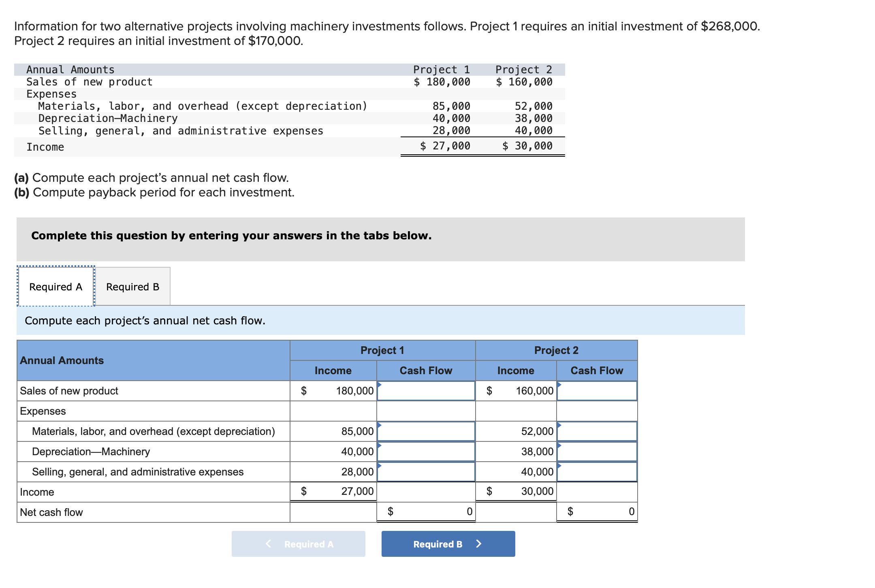Click Project 2 Materials cash flow cell
Image resolution: width=875 pixels, height=588 pixels.
point(597,431)
